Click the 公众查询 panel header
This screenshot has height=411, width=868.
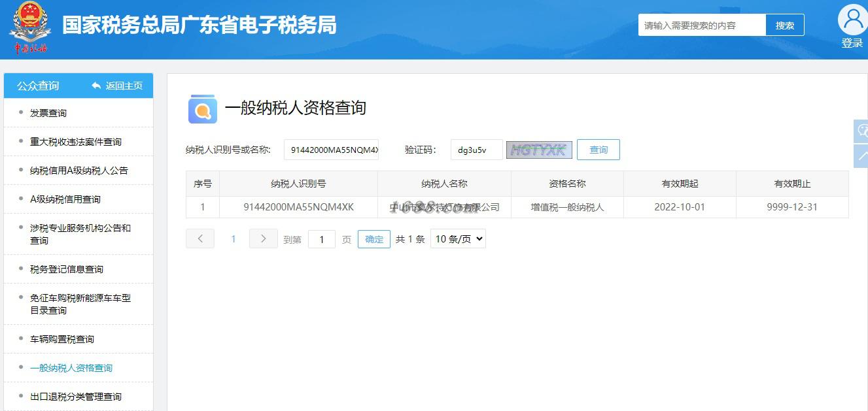point(38,86)
